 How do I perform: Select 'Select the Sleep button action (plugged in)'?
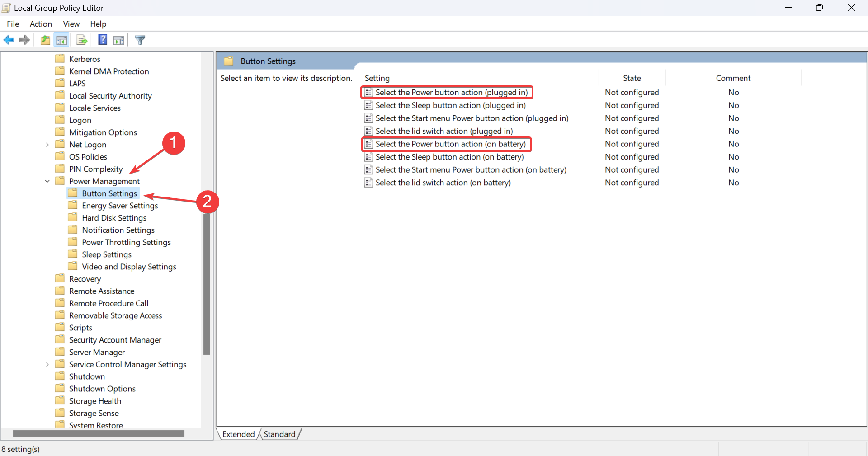[x=451, y=105]
